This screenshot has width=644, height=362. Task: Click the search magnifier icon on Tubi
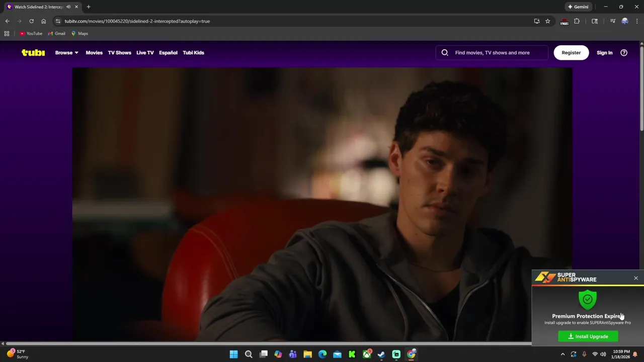[445, 52]
